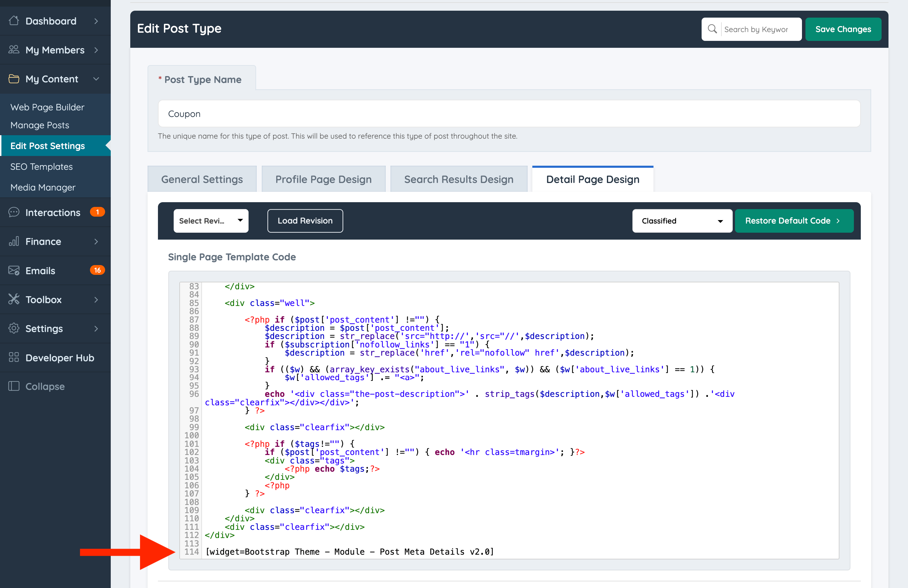This screenshot has width=908, height=588.
Task: Open the Classified template dropdown
Action: point(682,221)
